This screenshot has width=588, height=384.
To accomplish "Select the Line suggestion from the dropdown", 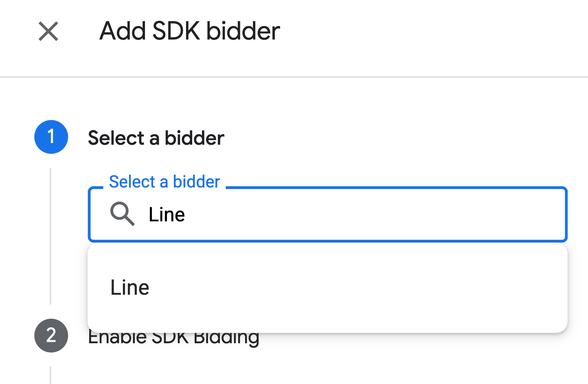I will (130, 287).
